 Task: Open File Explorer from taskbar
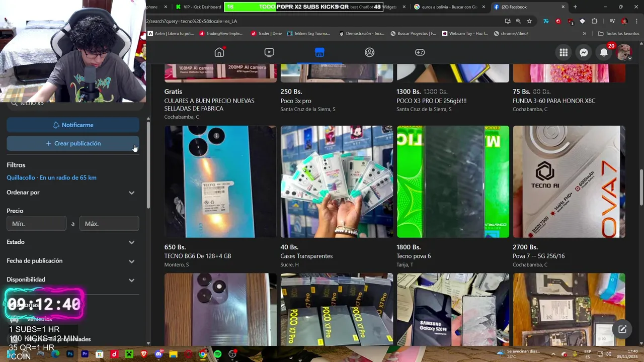174,354
